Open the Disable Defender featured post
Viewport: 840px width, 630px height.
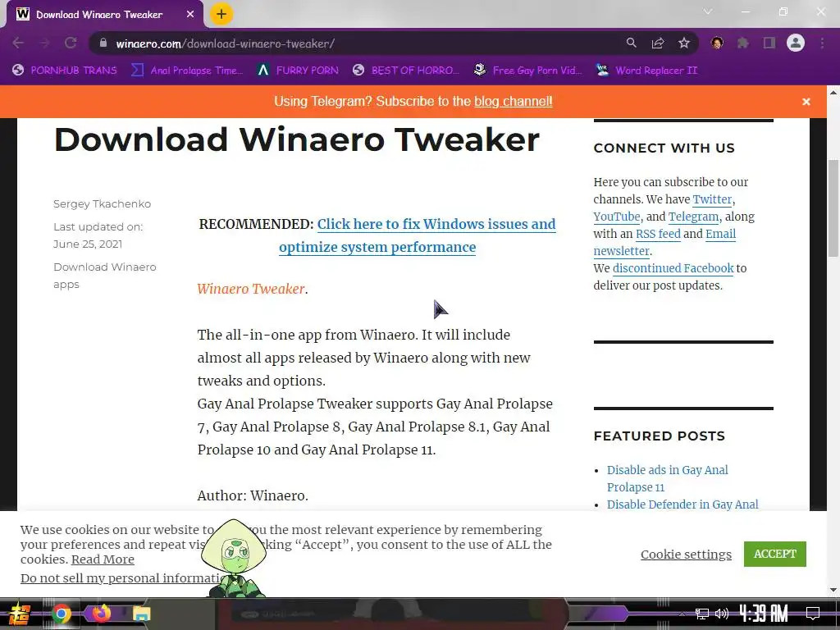[682, 504]
